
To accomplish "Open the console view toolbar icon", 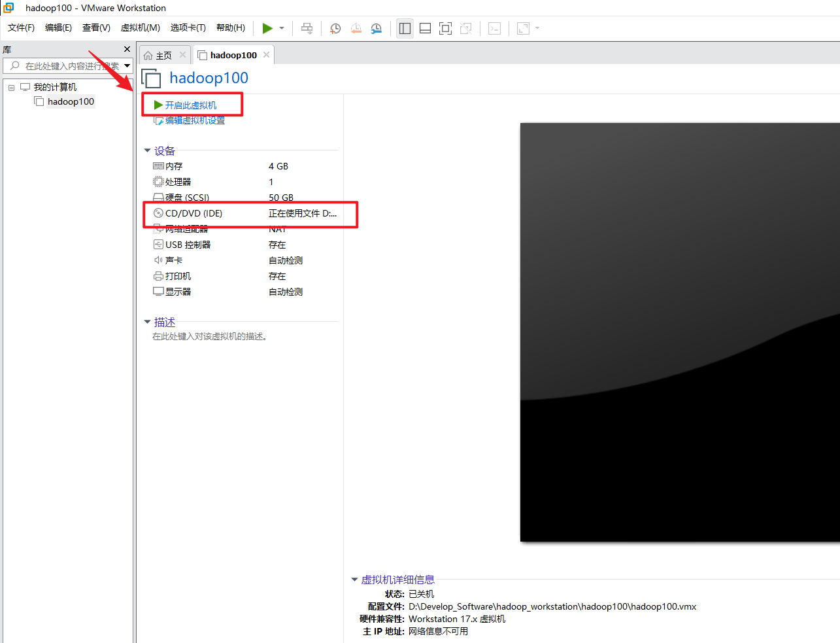I will point(495,28).
